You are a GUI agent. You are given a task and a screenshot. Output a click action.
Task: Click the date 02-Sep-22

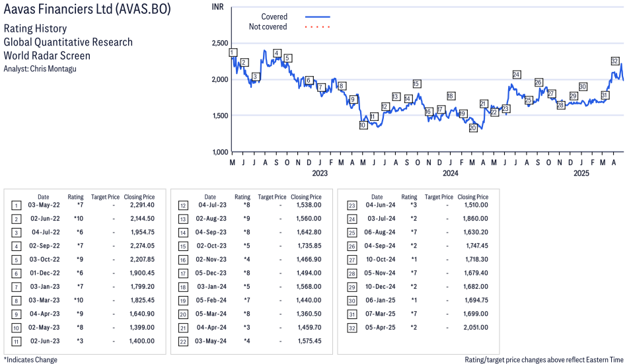[44, 246]
